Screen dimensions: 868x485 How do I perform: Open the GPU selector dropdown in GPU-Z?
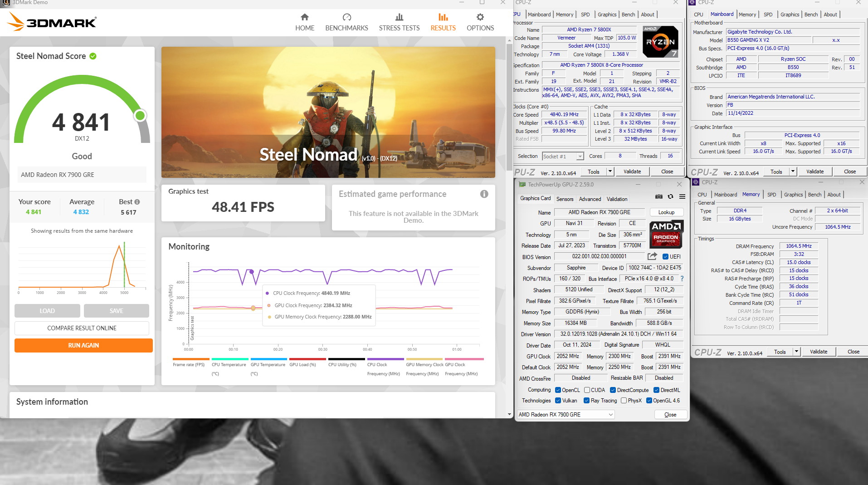pyautogui.click(x=566, y=415)
